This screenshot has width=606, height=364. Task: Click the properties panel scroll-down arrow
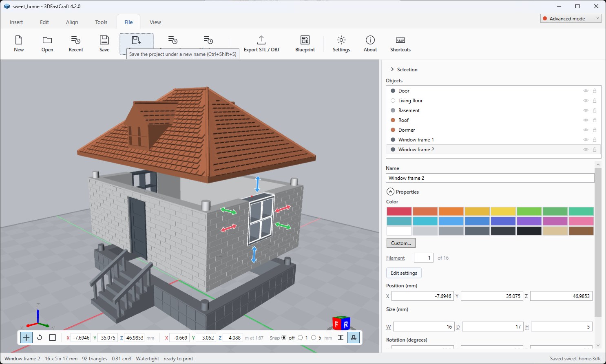[x=598, y=345]
